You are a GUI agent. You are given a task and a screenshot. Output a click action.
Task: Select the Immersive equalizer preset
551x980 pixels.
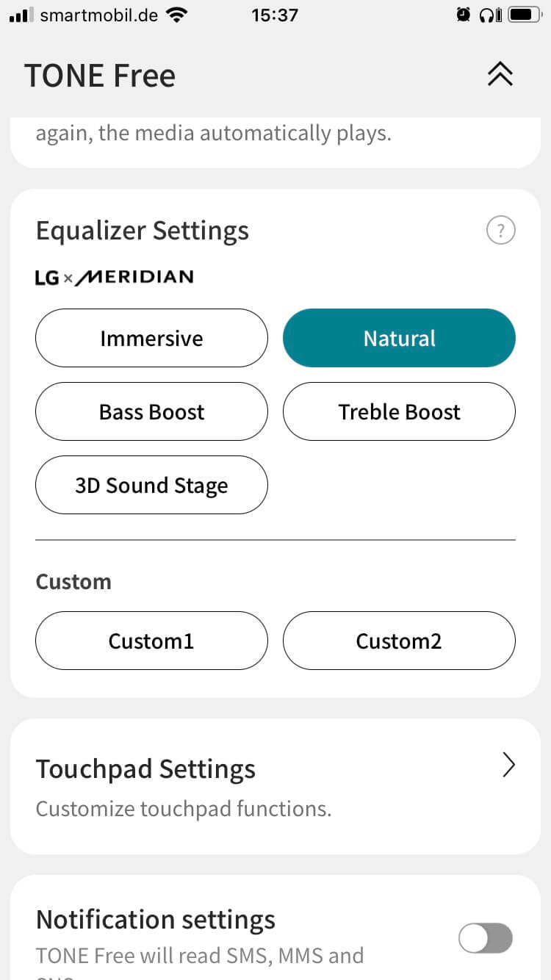(x=151, y=338)
